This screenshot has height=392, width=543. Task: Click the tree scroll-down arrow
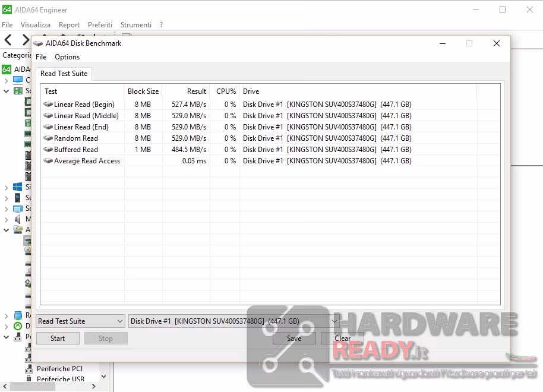pyautogui.click(x=103, y=377)
